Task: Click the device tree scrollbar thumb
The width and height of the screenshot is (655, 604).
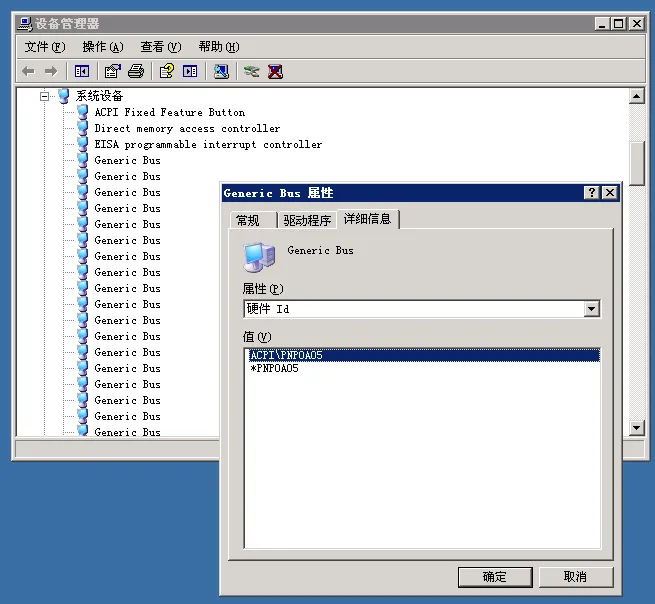Action: (636, 163)
